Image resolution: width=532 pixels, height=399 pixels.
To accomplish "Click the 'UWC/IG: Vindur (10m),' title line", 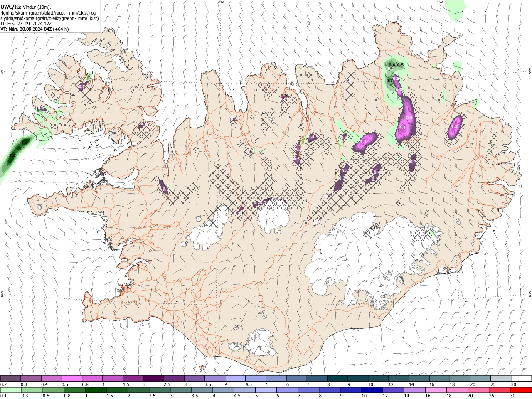I will click(25, 7).
